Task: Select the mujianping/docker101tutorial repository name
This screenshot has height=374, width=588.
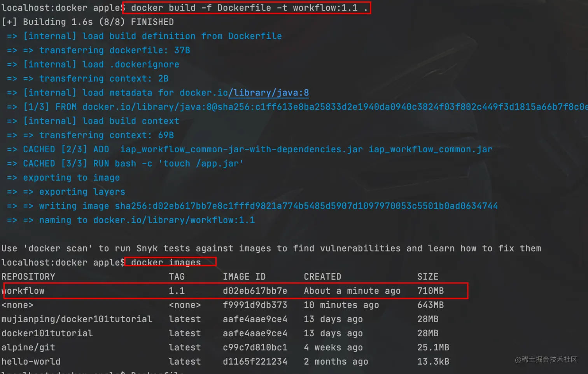Action: point(77,319)
